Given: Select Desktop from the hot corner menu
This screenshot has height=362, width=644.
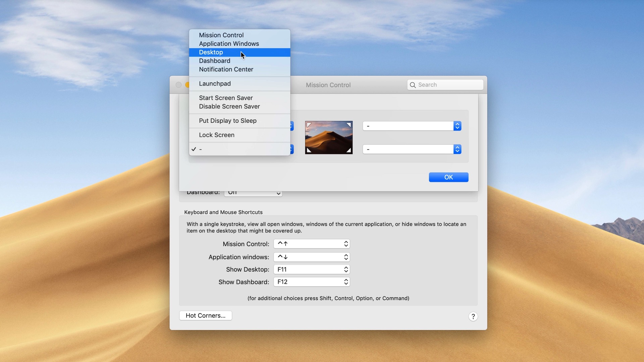Looking at the screenshot, I should (x=211, y=52).
